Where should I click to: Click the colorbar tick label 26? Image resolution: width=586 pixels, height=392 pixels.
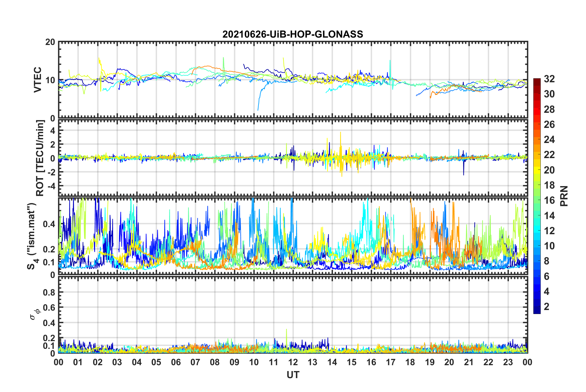tap(549, 125)
